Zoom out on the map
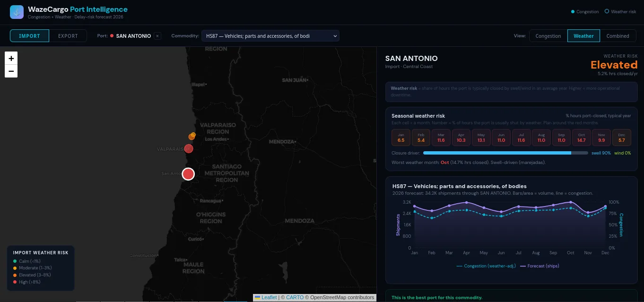Viewport: 644px width, 302px height. point(11,71)
